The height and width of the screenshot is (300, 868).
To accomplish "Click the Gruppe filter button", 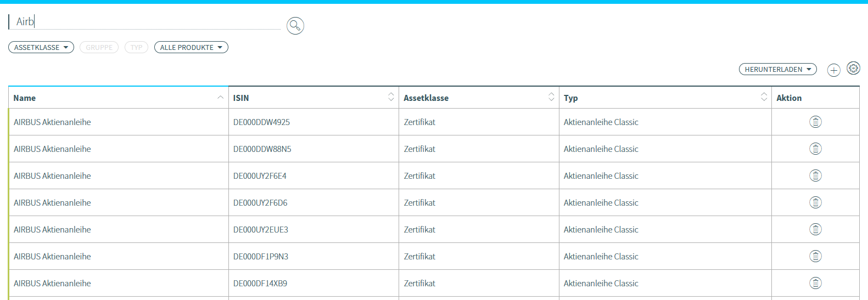I will pyautogui.click(x=99, y=48).
